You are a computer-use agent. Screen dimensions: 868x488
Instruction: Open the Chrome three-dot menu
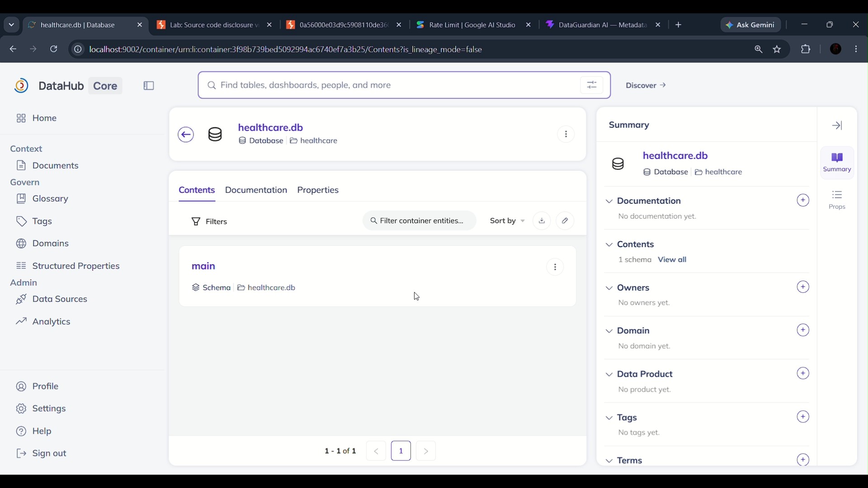857,49
